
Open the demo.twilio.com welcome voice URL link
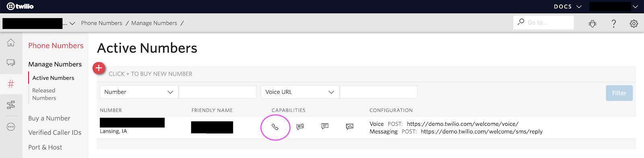click(462, 124)
